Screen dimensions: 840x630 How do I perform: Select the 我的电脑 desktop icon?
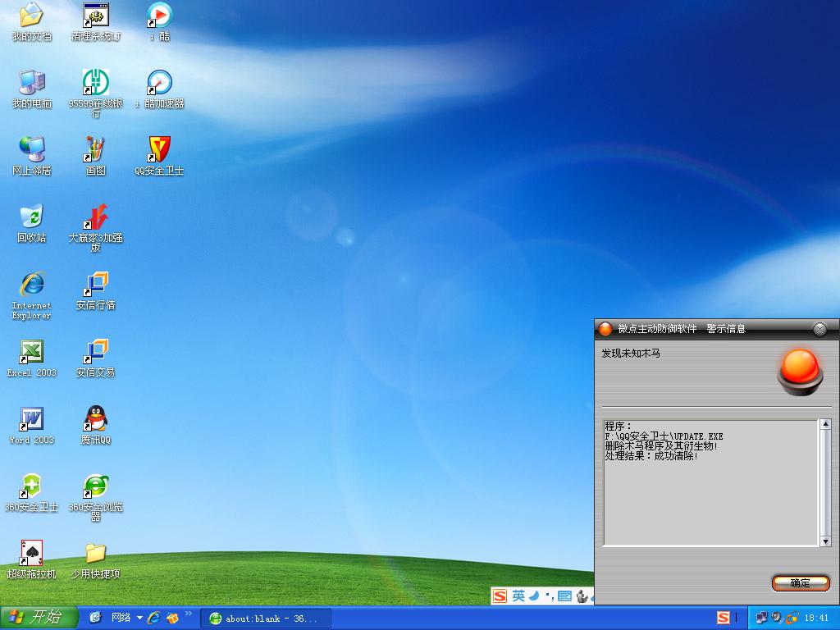point(32,89)
